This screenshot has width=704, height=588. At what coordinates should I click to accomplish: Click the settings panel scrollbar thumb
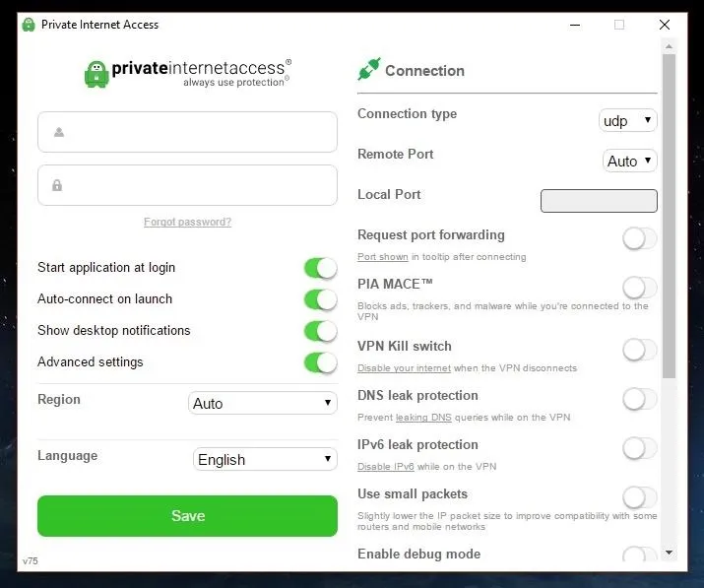coord(669,217)
